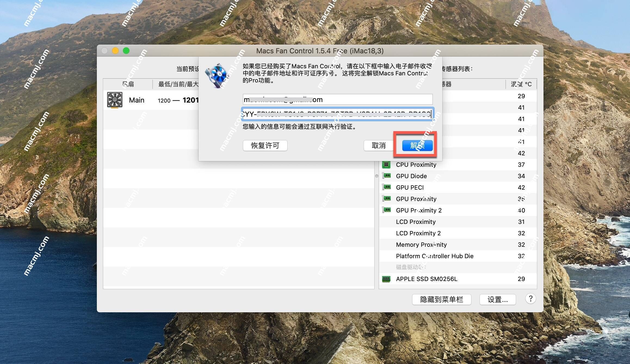Select the LCD Proximity sensor row
Image resolution: width=630 pixels, height=364 pixels.
click(x=458, y=222)
